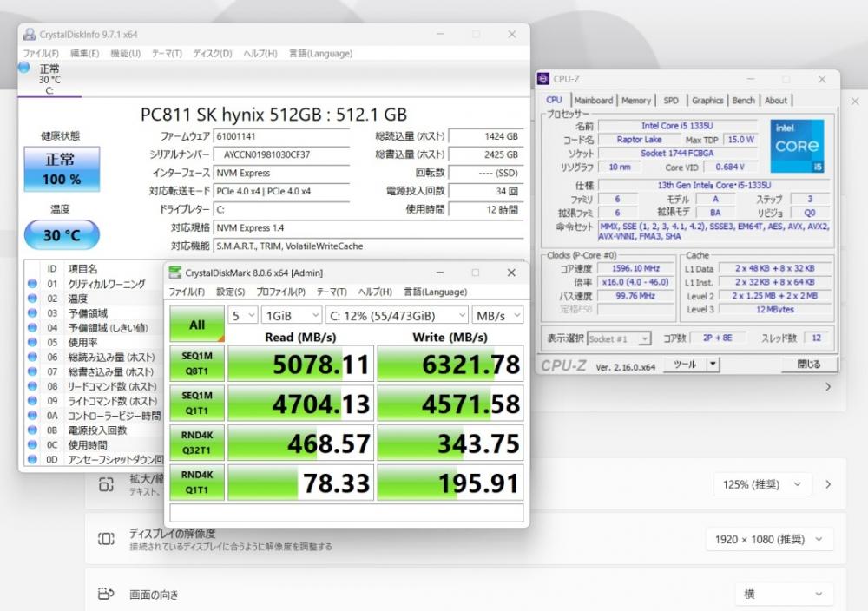Open the test count dropdown showing 5

tap(242, 315)
